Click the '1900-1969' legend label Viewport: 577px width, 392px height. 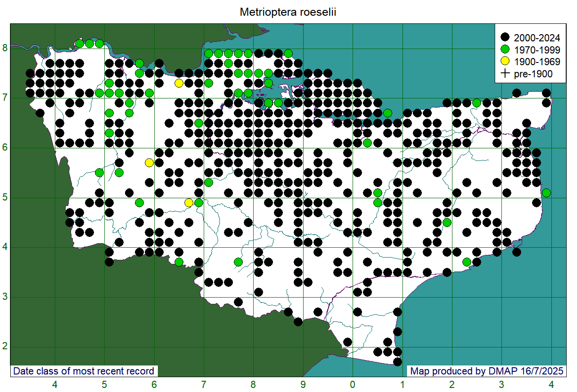coord(537,62)
